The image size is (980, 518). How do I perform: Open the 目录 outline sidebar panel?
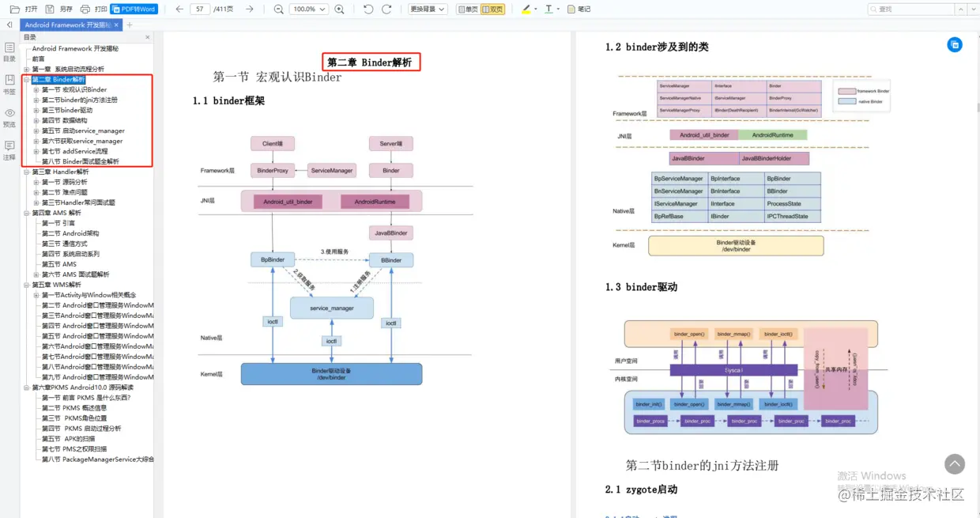[x=9, y=52]
